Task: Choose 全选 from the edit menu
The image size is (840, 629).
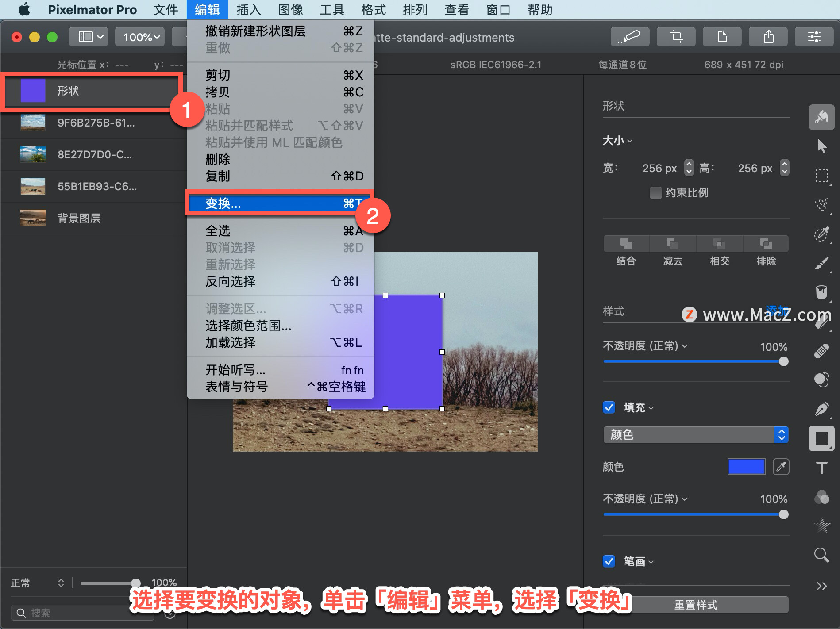Action: point(280,231)
